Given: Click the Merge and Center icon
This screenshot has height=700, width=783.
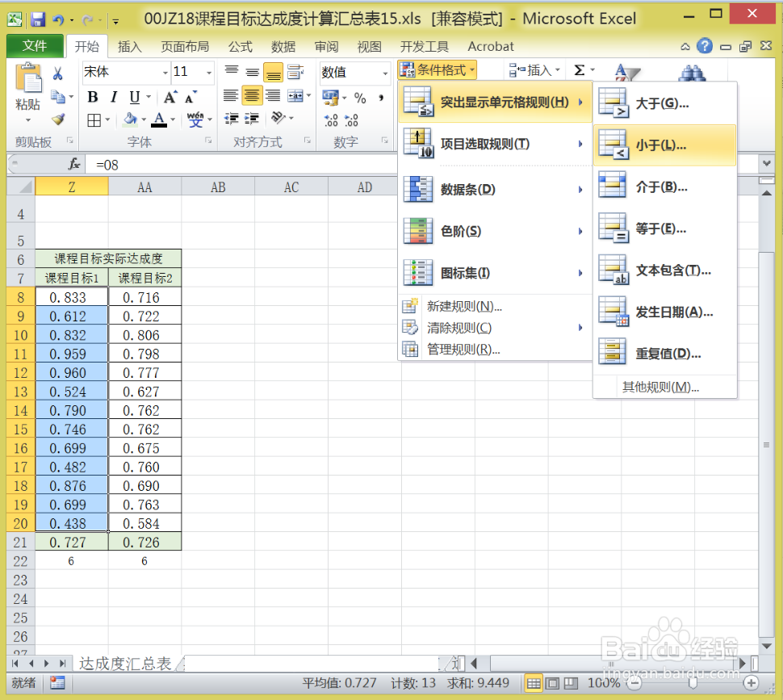Looking at the screenshot, I should click(x=295, y=96).
